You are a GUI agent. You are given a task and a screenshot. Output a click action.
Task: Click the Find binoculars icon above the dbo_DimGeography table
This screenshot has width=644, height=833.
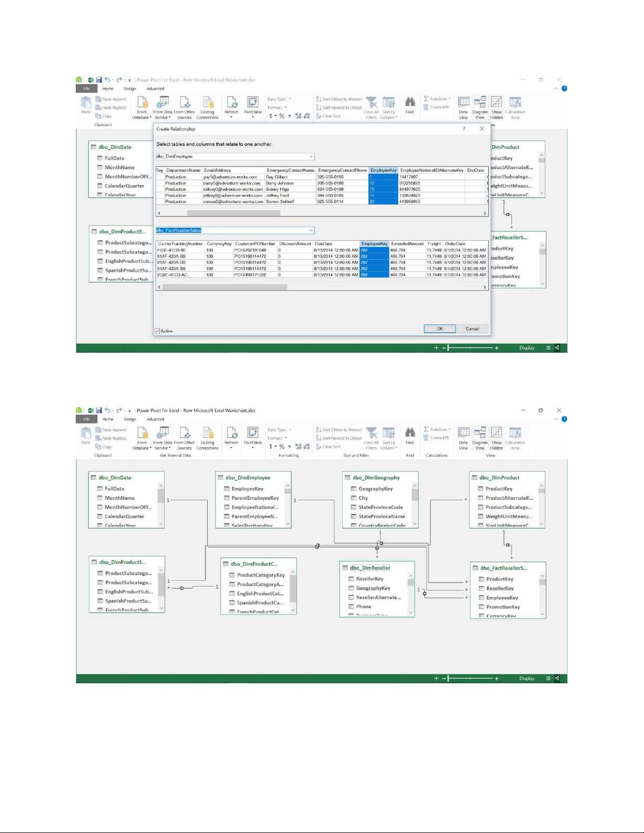pyautogui.click(x=410, y=433)
